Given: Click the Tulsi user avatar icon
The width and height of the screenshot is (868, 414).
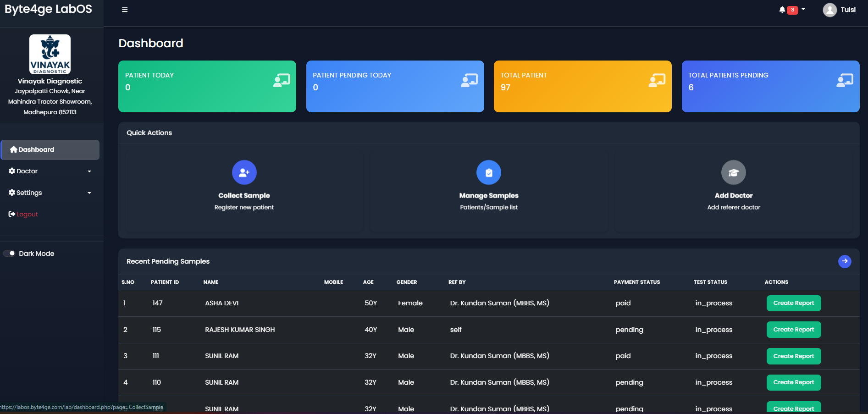Looking at the screenshot, I should point(829,10).
